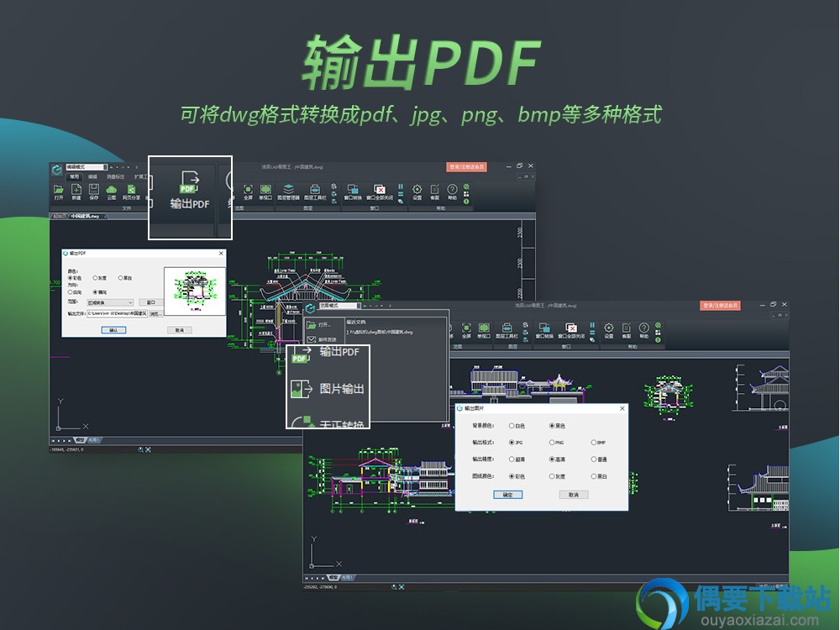Open 图层管理器 layer manager in the back window

click(288, 190)
